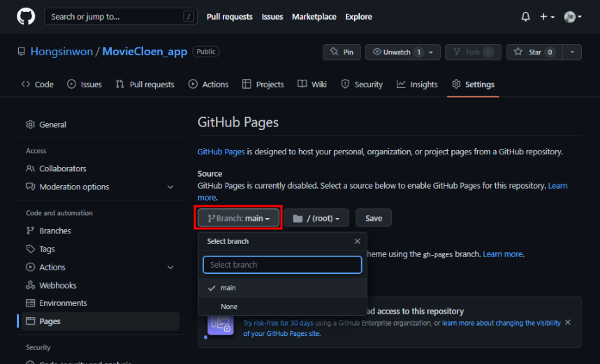The height and width of the screenshot is (364, 600).
Task: Open learn more about changing visibility link
Action: pyautogui.click(x=502, y=323)
